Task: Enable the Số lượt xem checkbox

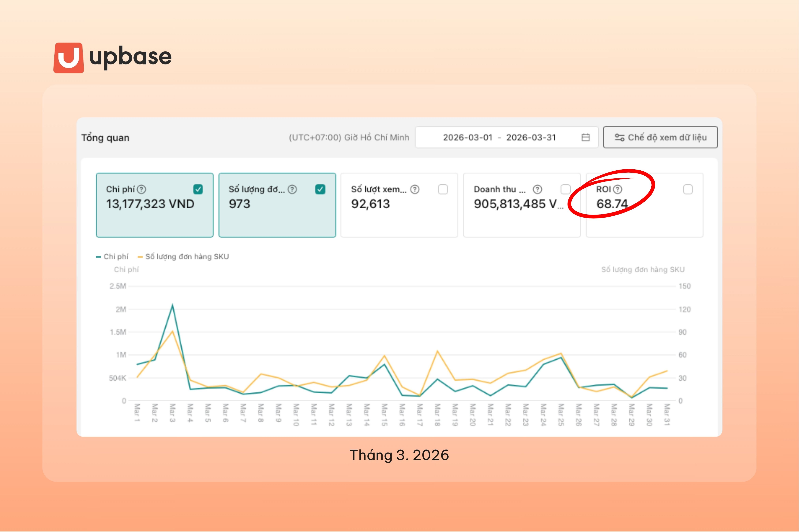Action: pos(443,189)
